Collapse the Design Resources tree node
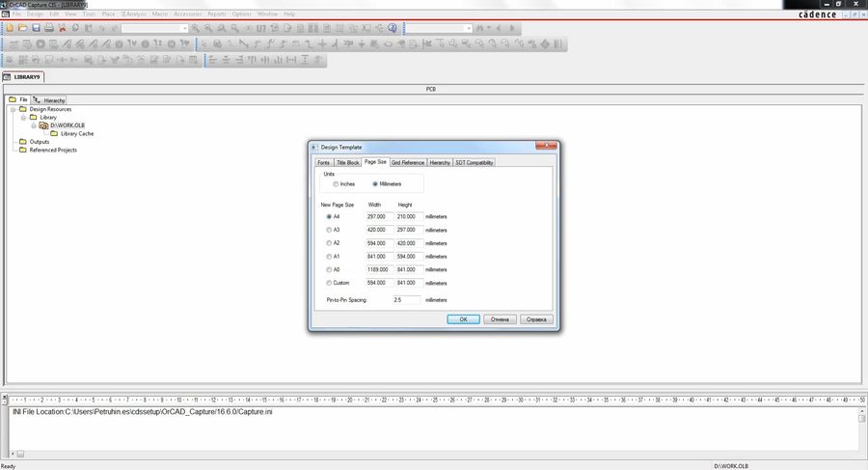 pyautogui.click(x=13, y=109)
